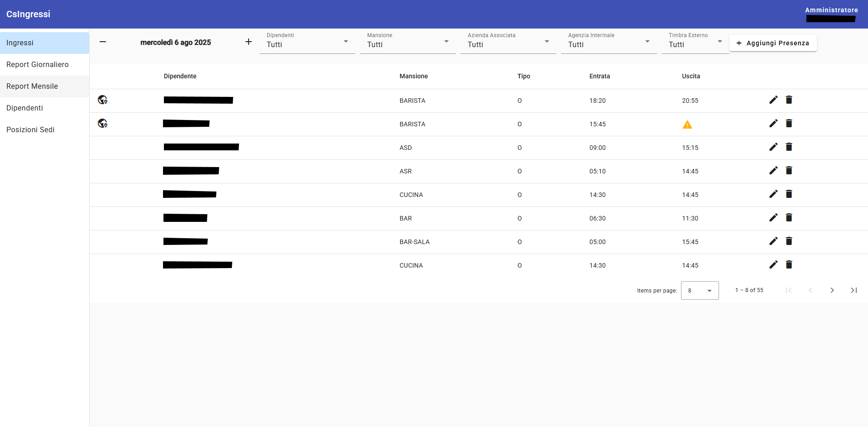Navigate to Dipendenti section
The image size is (868, 427).
(x=44, y=108)
